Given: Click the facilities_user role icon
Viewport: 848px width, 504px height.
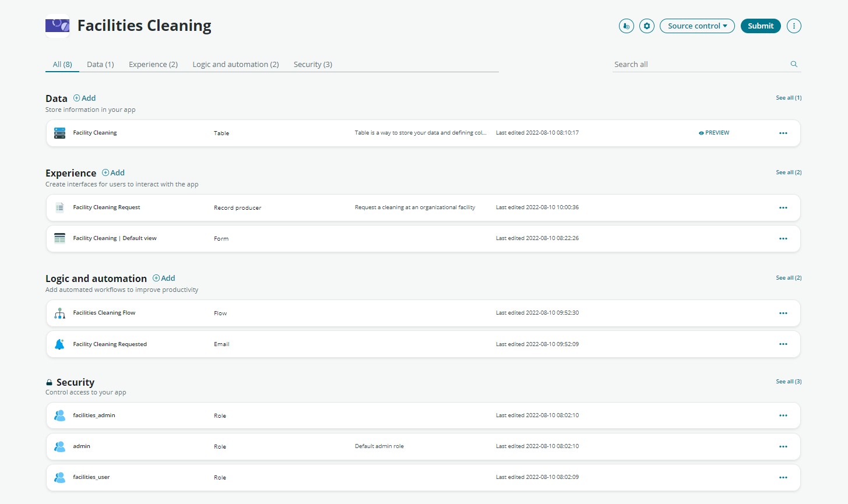Looking at the screenshot, I should click(x=59, y=477).
